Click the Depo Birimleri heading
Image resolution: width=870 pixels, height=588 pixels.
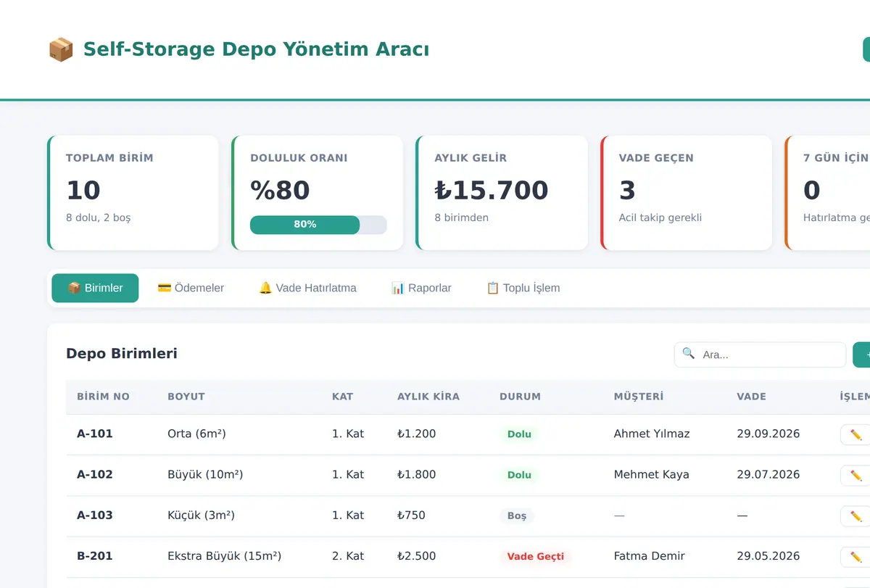(122, 353)
